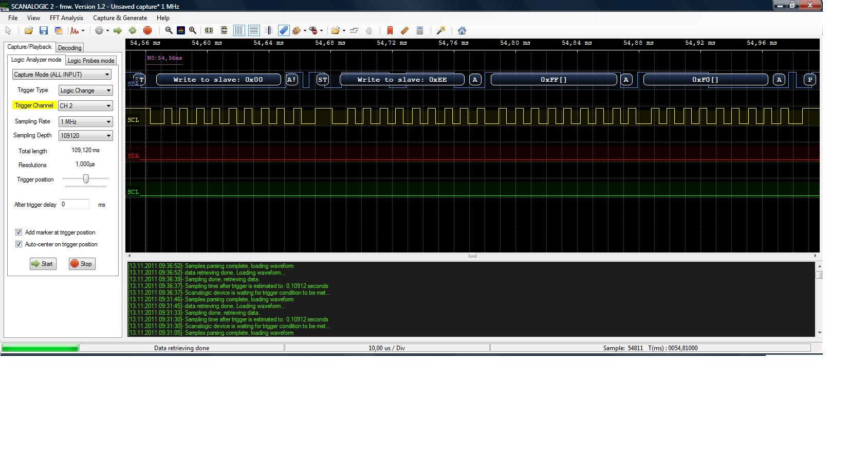This screenshot has width=868, height=469.
Task: Open the red FFT waveform icon
Action: click(x=75, y=31)
